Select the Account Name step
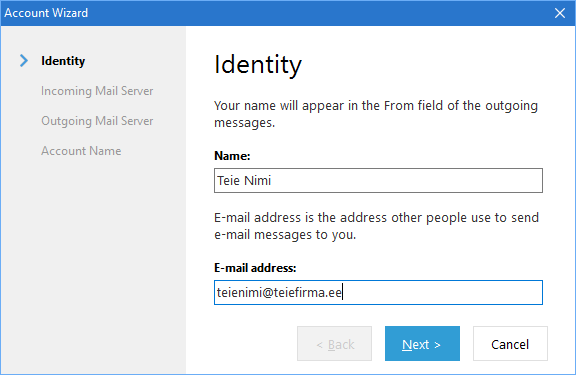 coord(81,151)
